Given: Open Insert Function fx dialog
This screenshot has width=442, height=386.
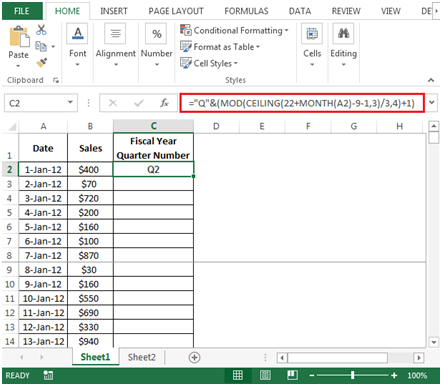Looking at the screenshot, I should coord(164,103).
